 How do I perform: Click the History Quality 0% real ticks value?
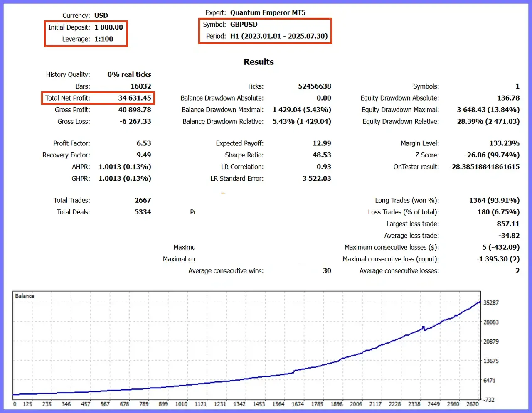coord(129,74)
